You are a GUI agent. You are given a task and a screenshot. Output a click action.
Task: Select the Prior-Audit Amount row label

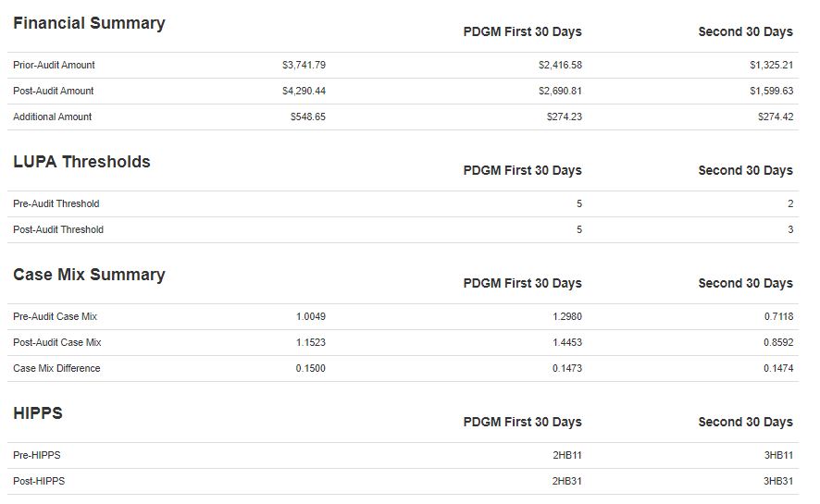[x=54, y=65]
